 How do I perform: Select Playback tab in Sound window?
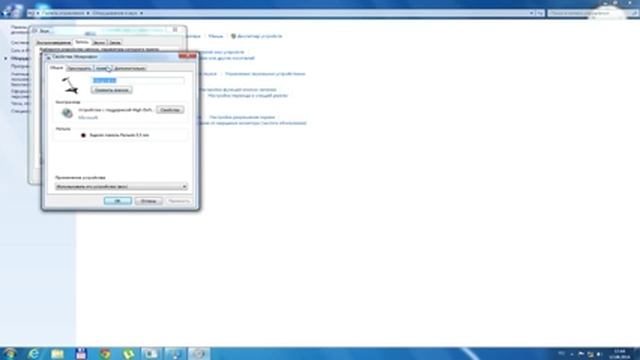[x=53, y=42]
